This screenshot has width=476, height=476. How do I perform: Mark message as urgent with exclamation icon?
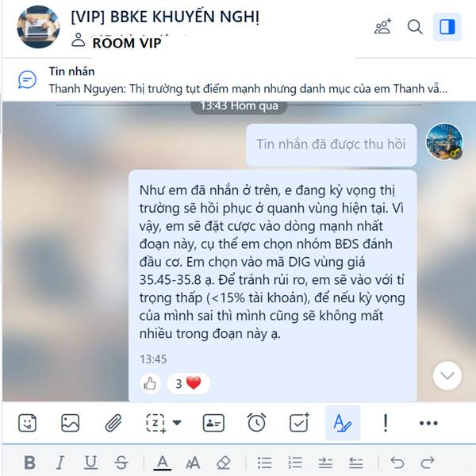pyautogui.click(x=386, y=423)
